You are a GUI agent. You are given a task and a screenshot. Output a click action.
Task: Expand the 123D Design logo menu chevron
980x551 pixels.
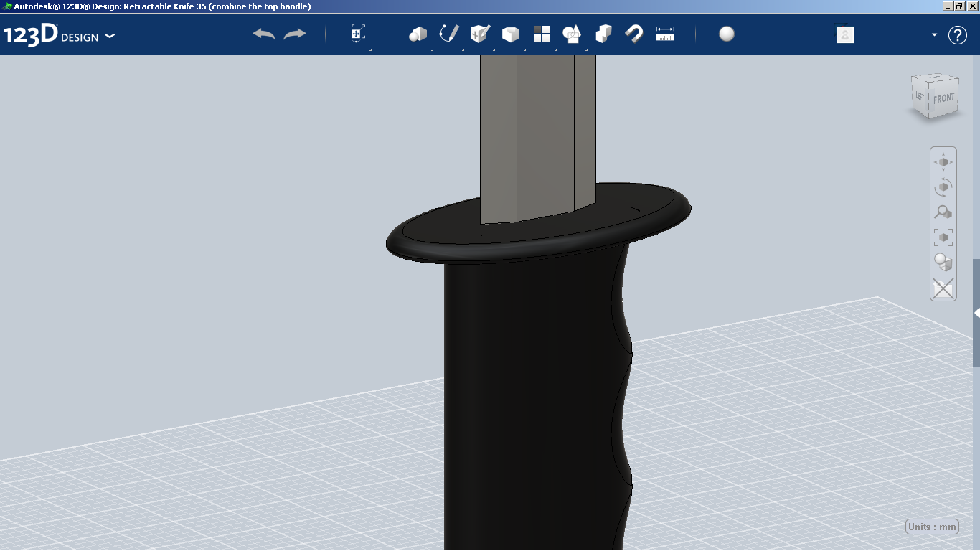pos(110,34)
